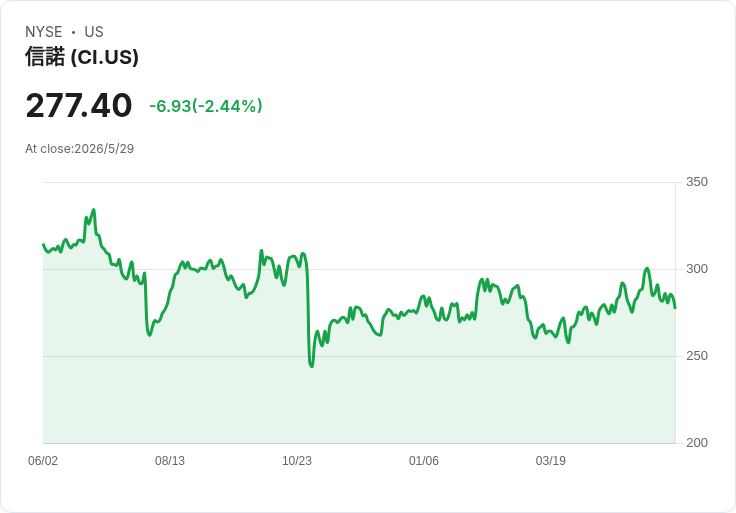This screenshot has width=736, height=513.
Task: Click the 350 y-axis label
Action: (x=697, y=182)
